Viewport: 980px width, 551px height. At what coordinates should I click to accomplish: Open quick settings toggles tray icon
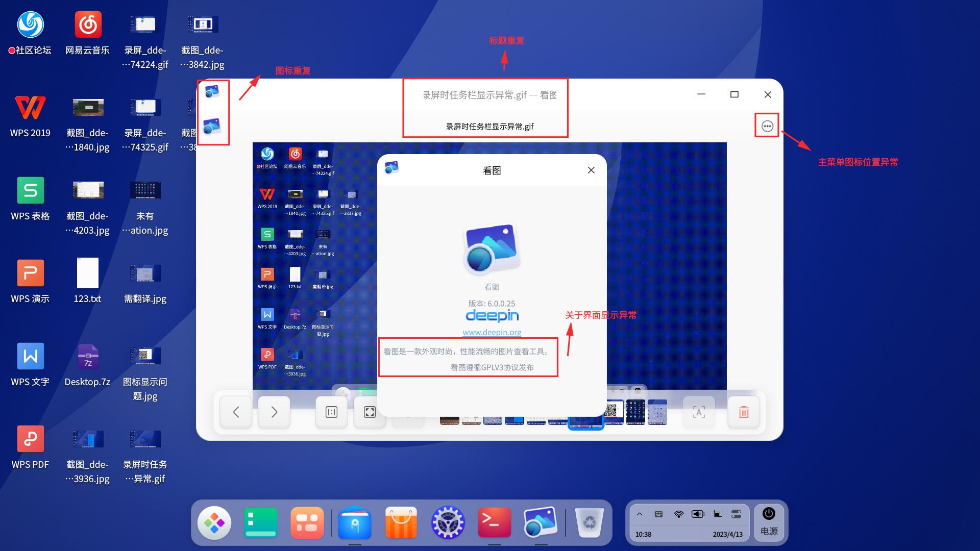pos(736,514)
